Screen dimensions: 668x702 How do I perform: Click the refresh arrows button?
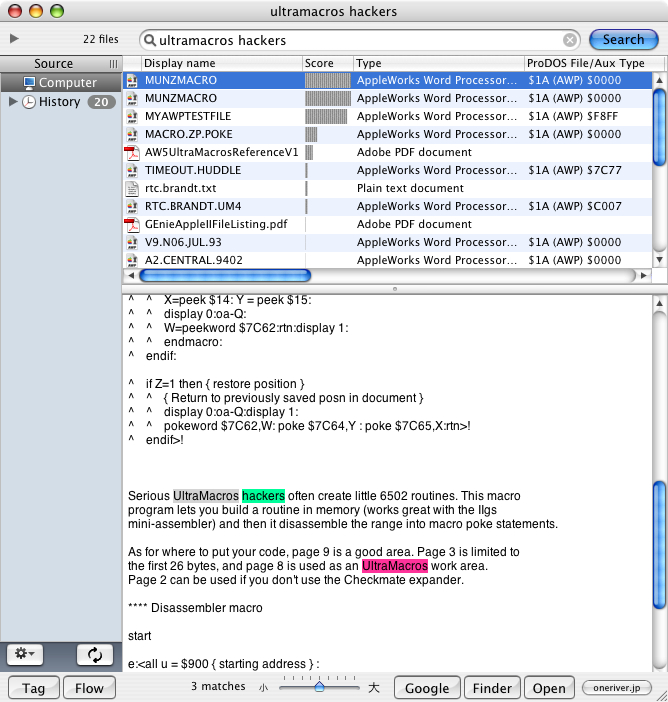(x=94, y=654)
